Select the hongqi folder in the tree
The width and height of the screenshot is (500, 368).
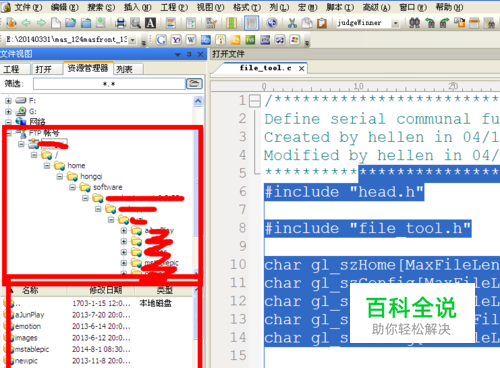(x=91, y=176)
